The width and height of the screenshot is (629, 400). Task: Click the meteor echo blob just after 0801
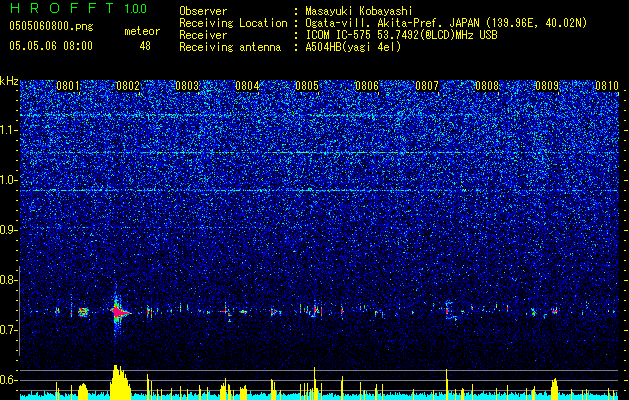(x=83, y=312)
